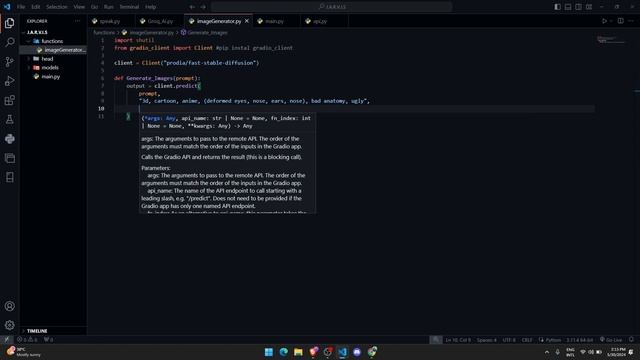Toggle Primary Side Bar visibility
The width and height of the screenshot is (640, 360).
(x=558, y=7)
